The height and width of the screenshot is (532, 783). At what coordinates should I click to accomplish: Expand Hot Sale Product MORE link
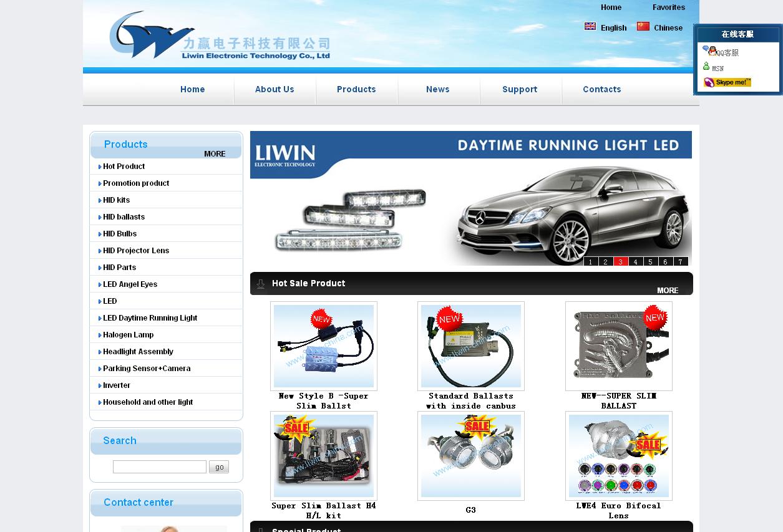pos(667,291)
